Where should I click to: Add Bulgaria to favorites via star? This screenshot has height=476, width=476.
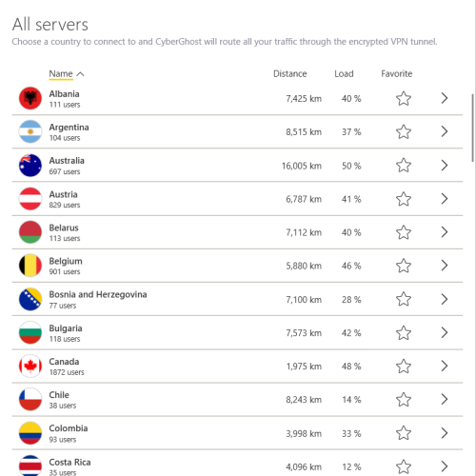404,333
